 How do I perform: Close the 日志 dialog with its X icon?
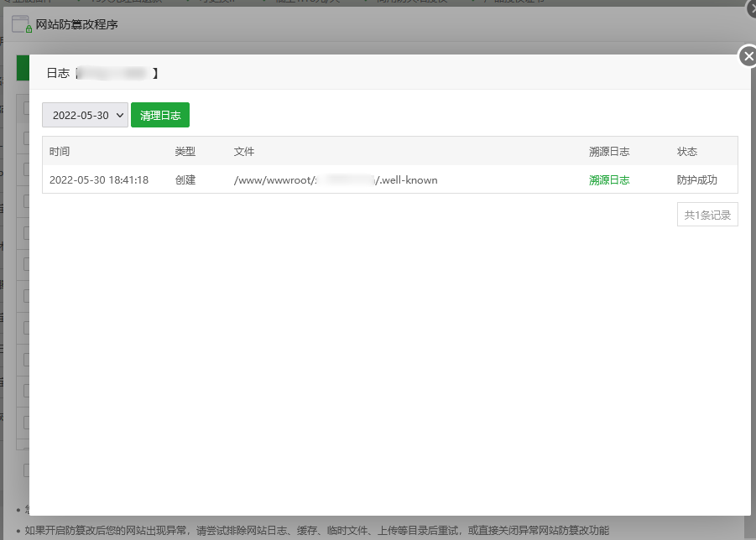click(x=748, y=56)
